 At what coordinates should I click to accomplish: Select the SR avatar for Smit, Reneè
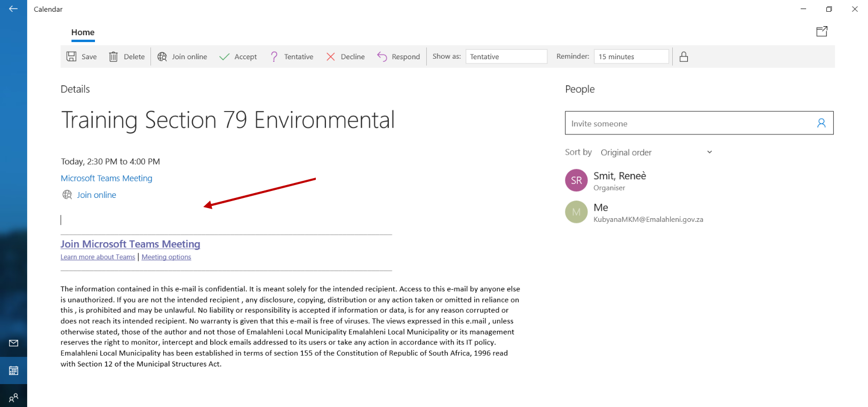576,180
